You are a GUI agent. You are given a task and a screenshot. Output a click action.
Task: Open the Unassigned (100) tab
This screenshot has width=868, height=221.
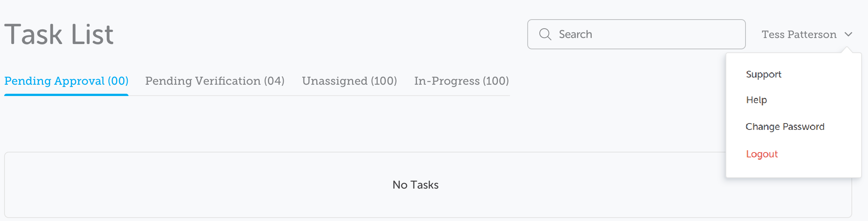(349, 81)
